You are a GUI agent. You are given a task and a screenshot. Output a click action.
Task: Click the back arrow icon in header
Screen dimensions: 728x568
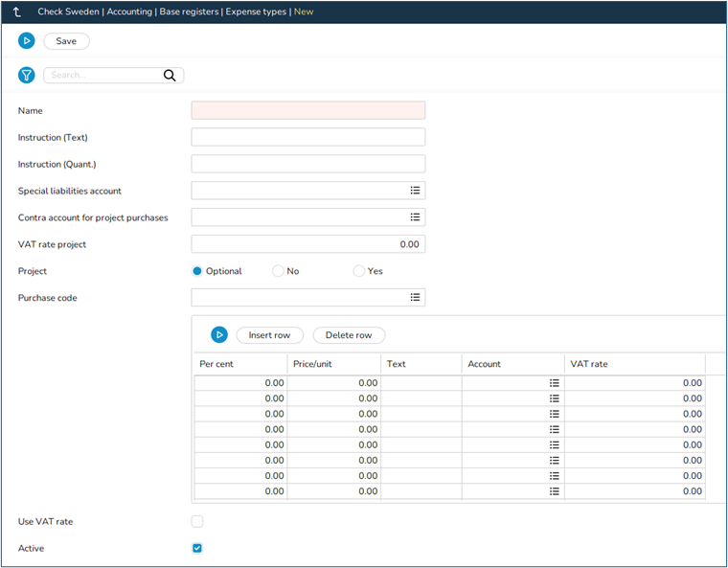coord(17,12)
